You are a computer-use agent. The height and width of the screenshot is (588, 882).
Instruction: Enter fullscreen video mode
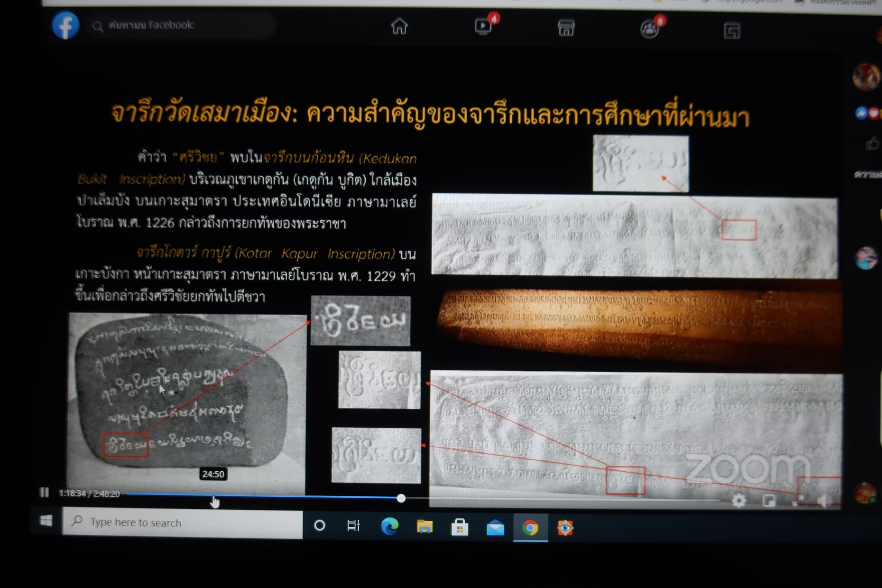click(798, 501)
